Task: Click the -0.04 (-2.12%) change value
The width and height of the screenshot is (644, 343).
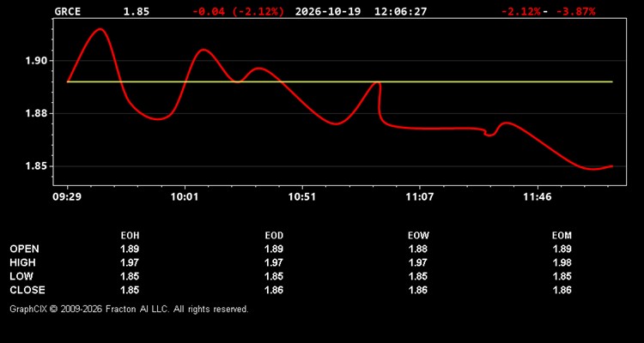Action: click(x=238, y=11)
